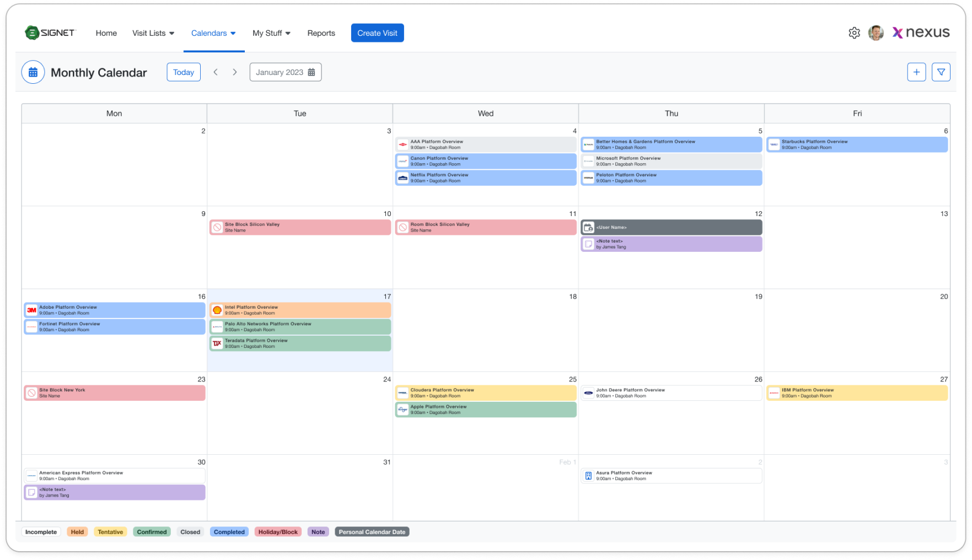
Task: Open the Cloudera Platform Overview event
Action: coord(486,393)
